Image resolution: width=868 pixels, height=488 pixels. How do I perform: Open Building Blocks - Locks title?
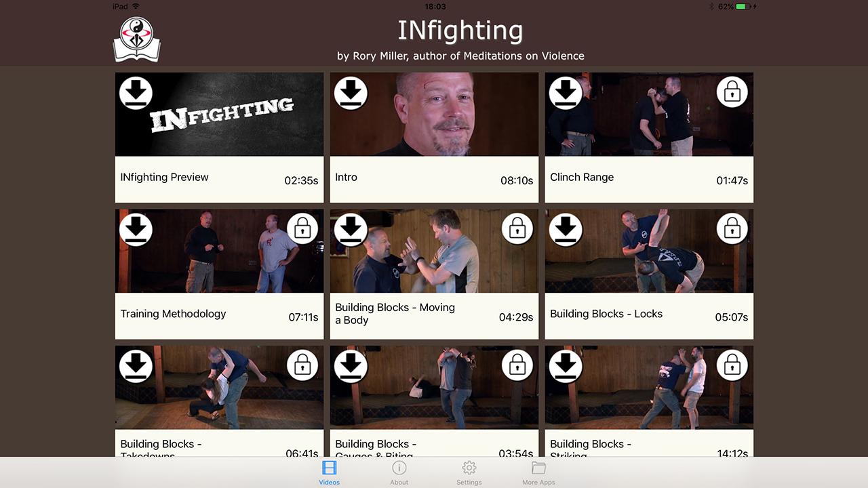tap(606, 314)
